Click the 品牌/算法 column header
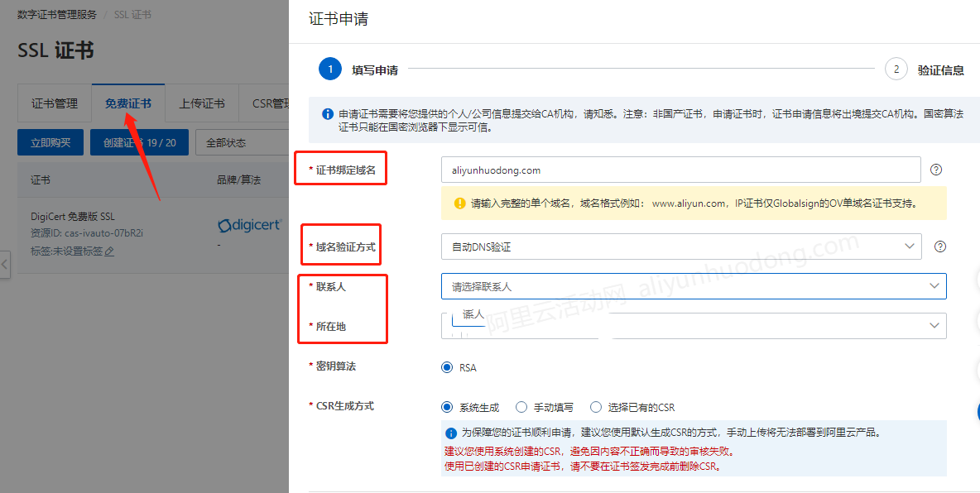 click(238, 180)
